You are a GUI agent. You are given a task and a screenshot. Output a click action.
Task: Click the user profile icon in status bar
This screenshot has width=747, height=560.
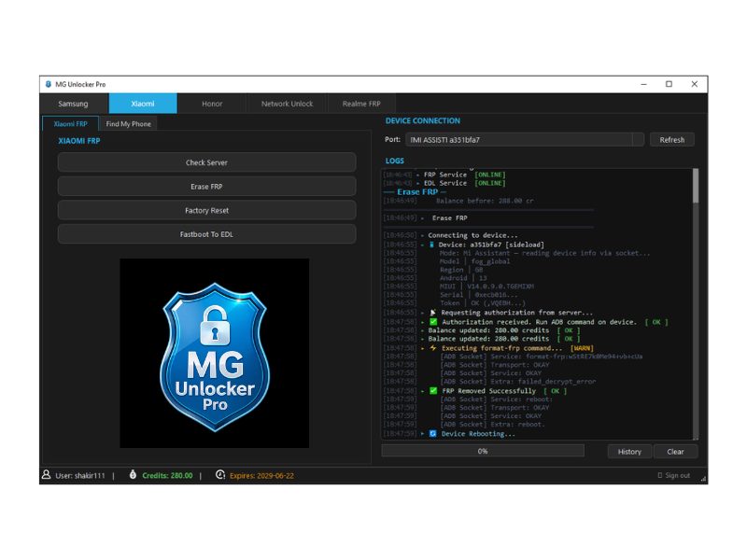pos(46,475)
